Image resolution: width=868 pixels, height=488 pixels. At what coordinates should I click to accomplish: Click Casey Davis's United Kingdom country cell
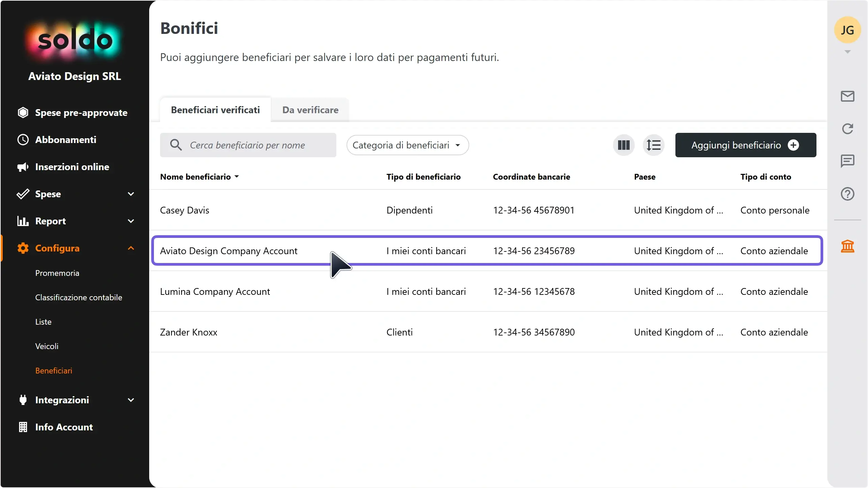pos(678,210)
